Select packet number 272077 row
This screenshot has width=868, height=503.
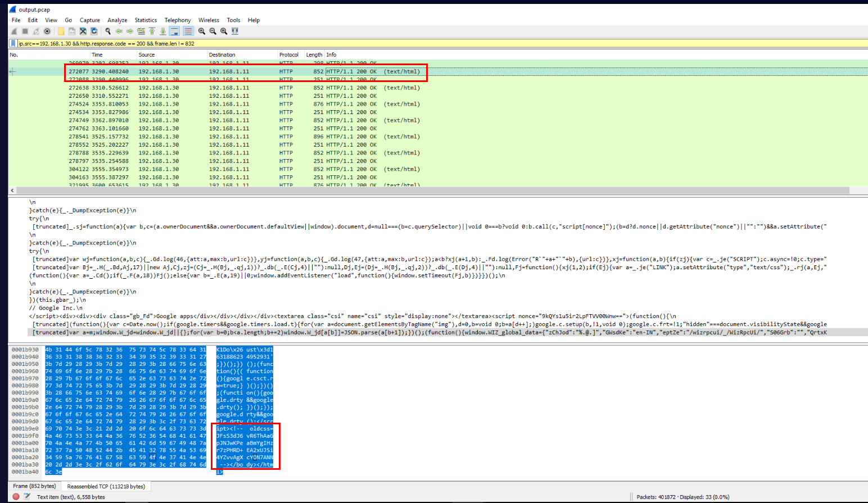[x=438, y=71]
